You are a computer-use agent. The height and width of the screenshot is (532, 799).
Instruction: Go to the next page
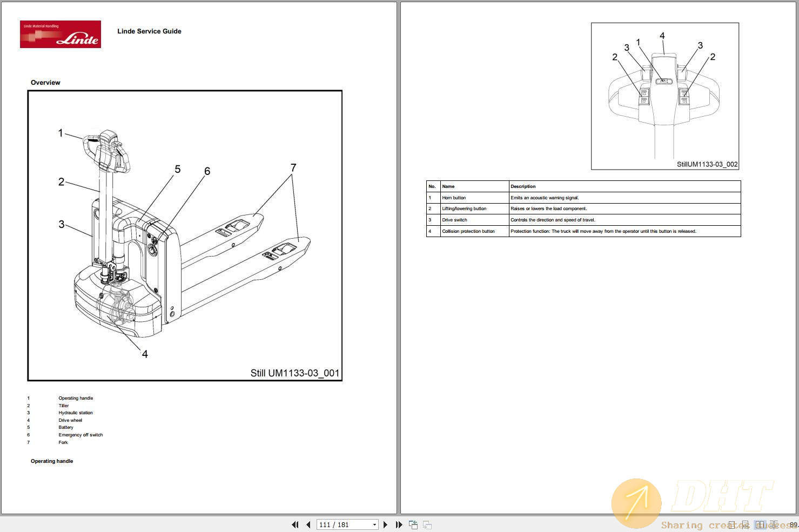coord(385,524)
